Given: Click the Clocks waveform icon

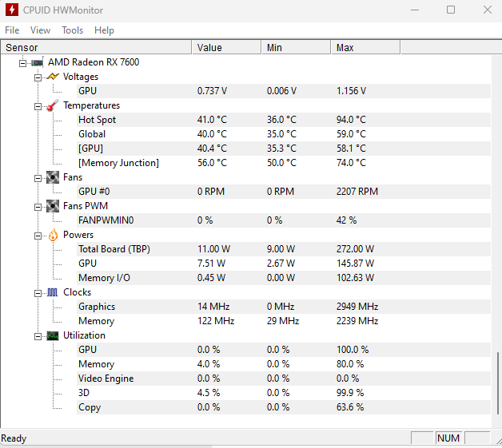Looking at the screenshot, I should (53, 292).
